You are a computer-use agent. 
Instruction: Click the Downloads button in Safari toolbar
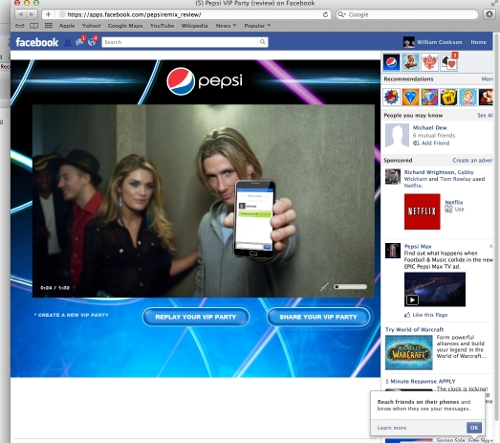tap(489, 14)
